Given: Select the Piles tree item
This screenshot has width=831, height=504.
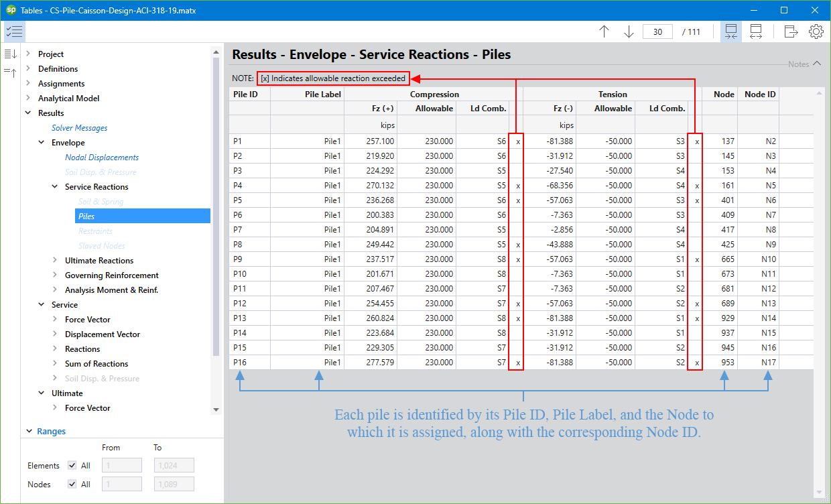Looking at the screenshot, I should (x=143, y=216).
